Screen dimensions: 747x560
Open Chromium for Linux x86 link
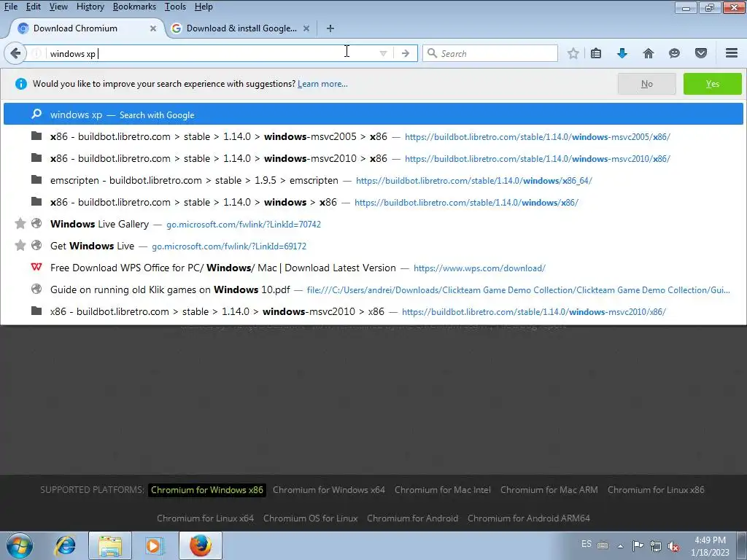point(656,489)
